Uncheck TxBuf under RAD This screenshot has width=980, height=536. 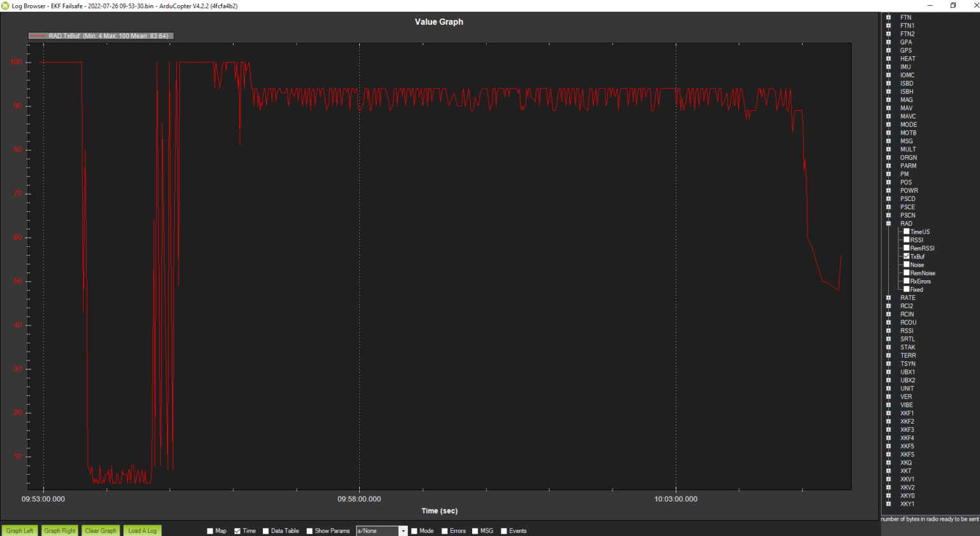coord(906,257)
